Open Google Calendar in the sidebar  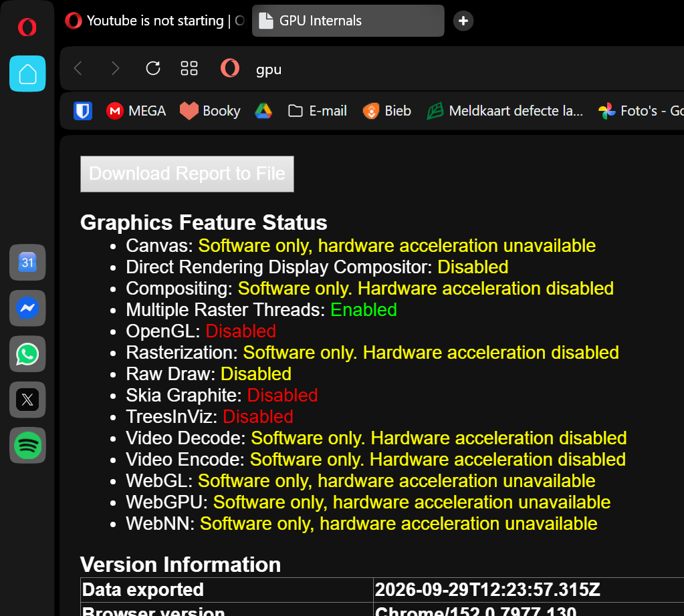(27, 263)
